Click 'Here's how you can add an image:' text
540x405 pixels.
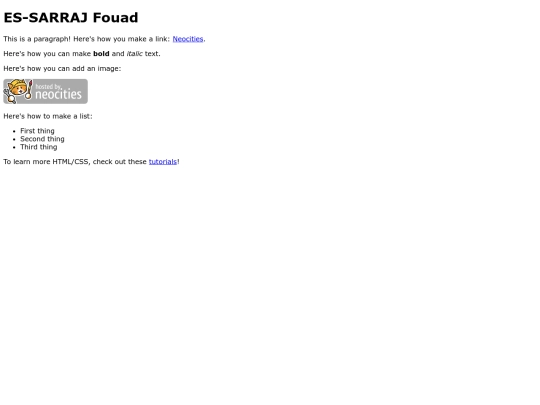(x=62, y=69)
